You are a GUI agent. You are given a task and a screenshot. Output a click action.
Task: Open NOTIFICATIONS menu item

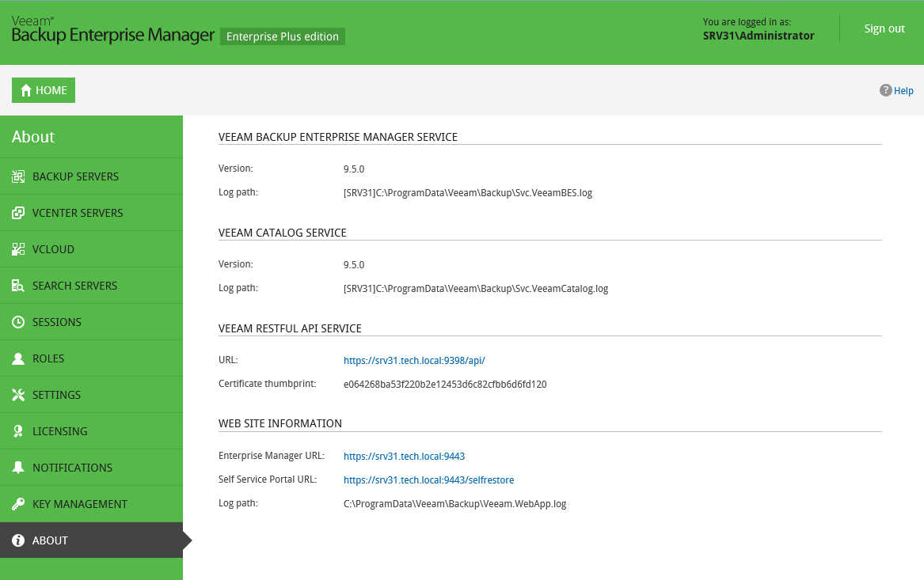[91, 468]
